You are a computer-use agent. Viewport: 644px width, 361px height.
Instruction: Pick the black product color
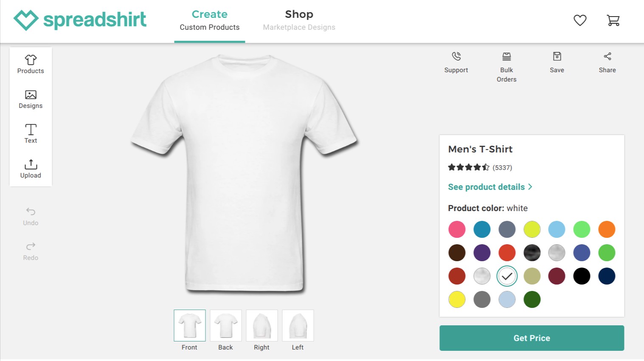(582, 276)
